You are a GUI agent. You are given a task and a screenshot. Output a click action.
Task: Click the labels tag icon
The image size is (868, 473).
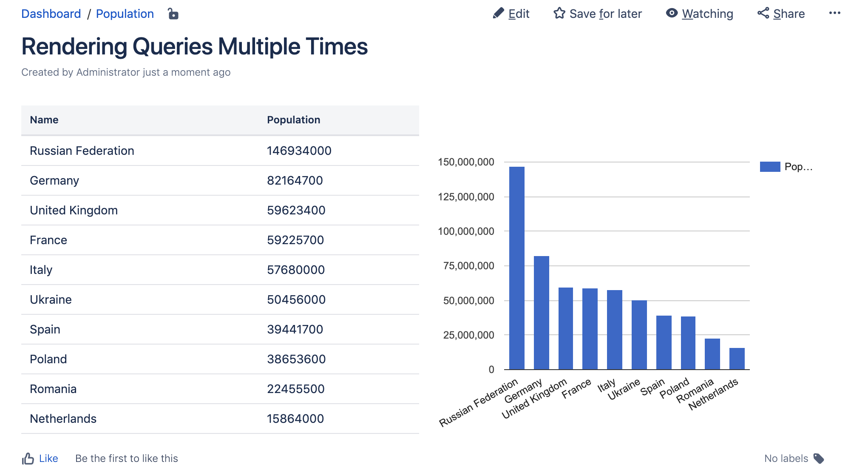819,459
